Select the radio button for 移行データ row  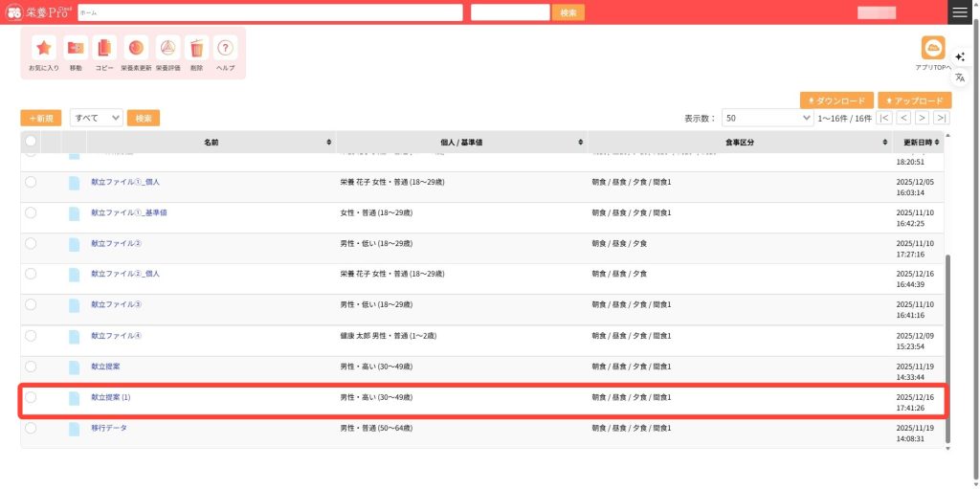(x=31, y=428)
